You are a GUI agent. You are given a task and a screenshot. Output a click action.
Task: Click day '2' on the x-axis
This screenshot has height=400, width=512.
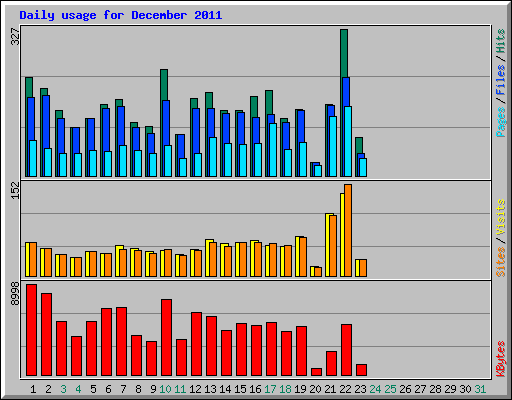point(48,389)
